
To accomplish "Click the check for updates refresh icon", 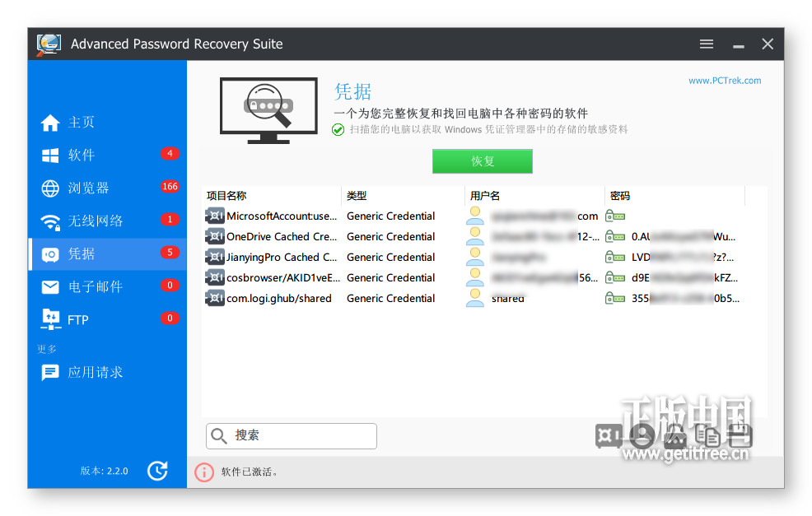I will coord(157,471).
